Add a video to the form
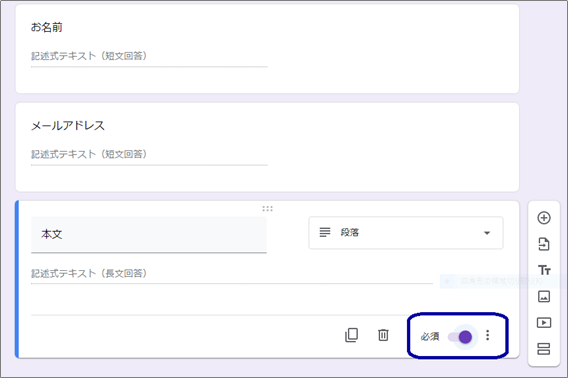This screenshot has height=378, width=568. (x=544, y=323)
